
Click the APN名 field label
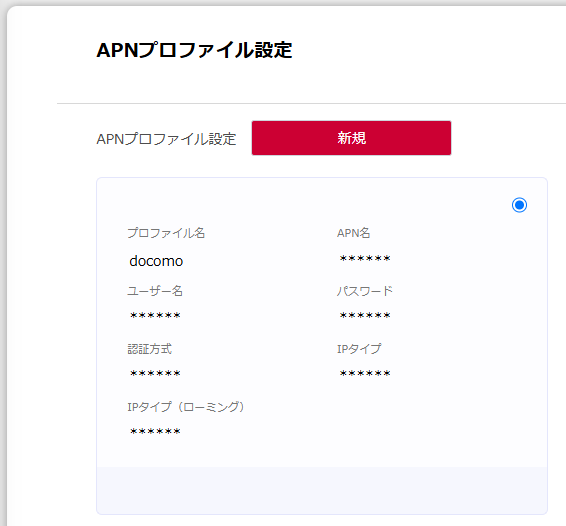353,233
